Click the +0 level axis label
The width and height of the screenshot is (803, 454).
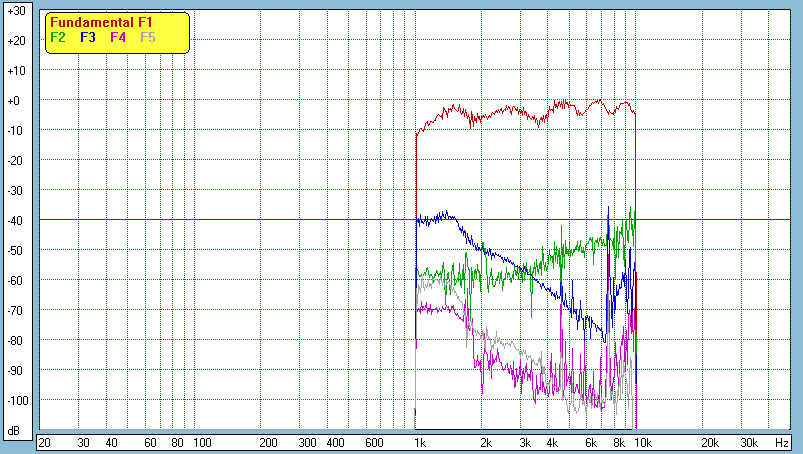[x=15, y=101]
